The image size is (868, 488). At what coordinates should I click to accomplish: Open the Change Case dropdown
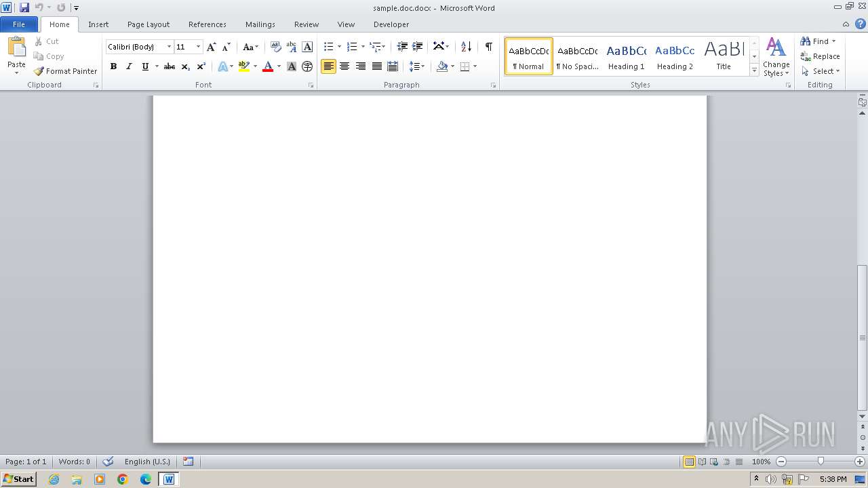point(250,47)
